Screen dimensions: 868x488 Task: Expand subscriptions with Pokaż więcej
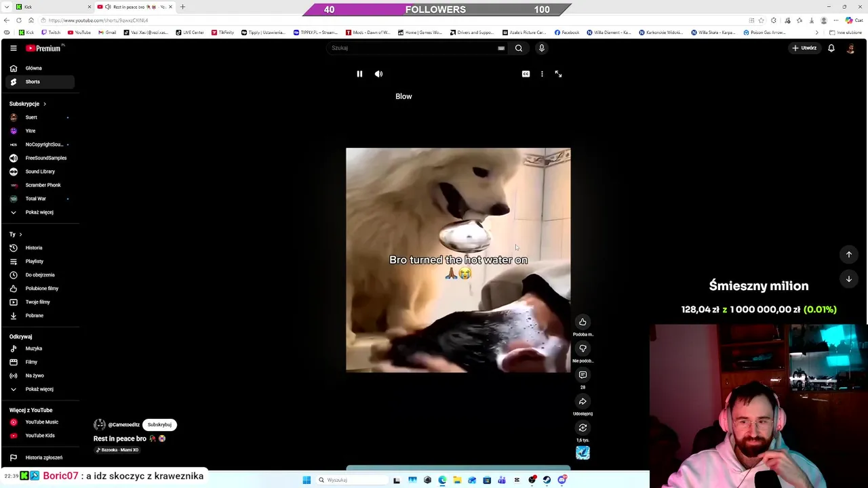40,212
